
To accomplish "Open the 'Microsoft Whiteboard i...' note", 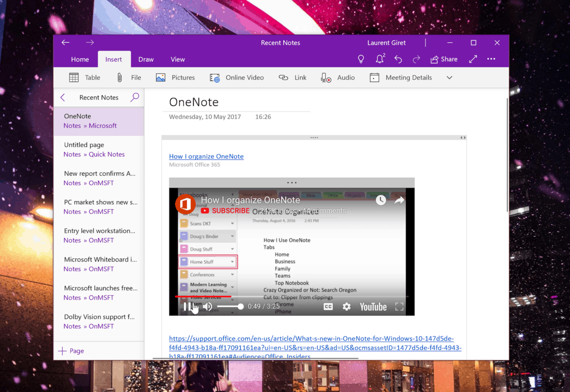I will coord(99,264).
